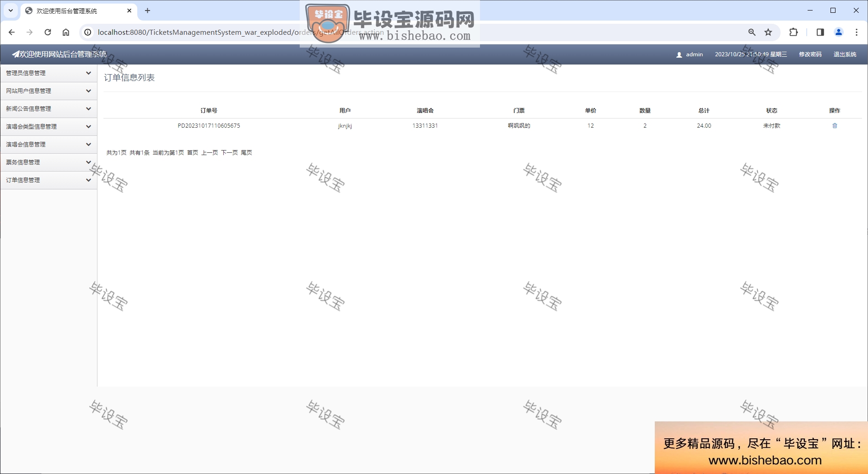Open the zoom magnifier in address bar
The height and width of the screenshot is (474, 868).
pyautogui.click(x=752, y=32)
